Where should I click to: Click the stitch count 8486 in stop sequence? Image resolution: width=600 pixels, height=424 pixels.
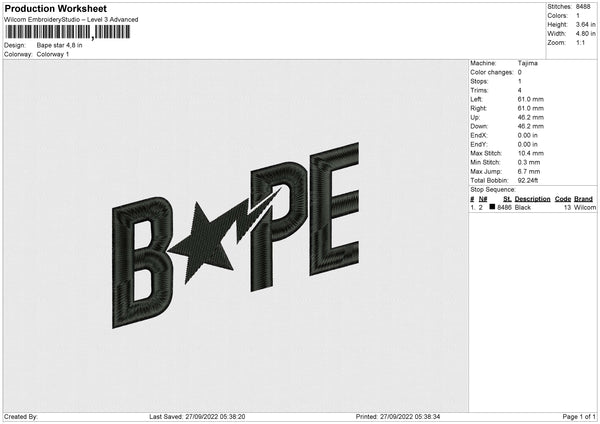(x=504, y=207)
